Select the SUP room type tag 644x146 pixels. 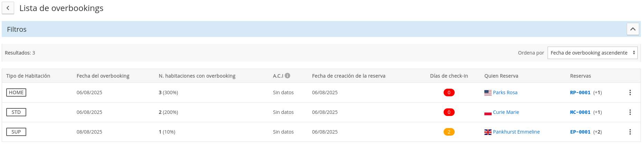(x=16, y=132)
